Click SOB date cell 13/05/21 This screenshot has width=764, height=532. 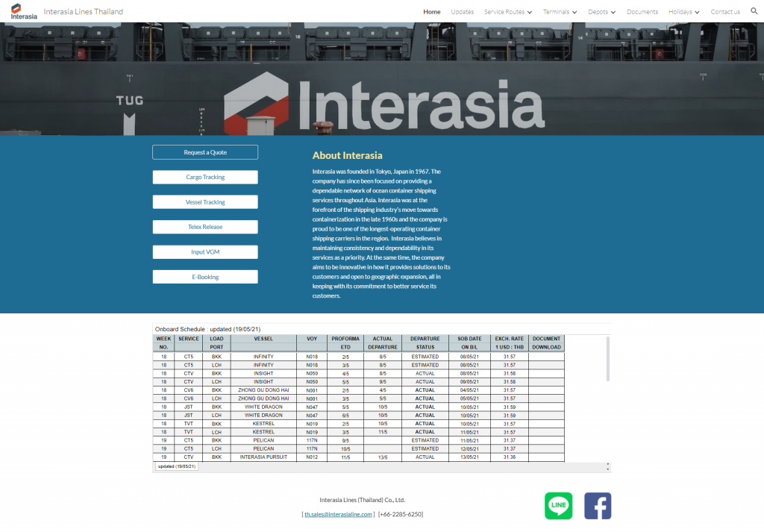469,457
